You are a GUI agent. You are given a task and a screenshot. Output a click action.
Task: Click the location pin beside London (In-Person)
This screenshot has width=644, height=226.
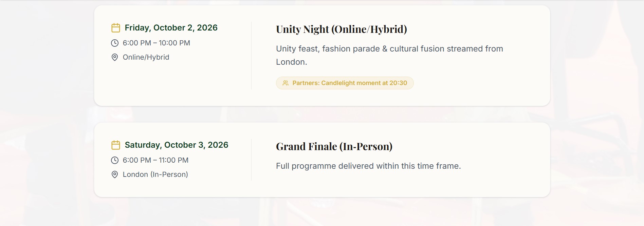coord(115,174)
